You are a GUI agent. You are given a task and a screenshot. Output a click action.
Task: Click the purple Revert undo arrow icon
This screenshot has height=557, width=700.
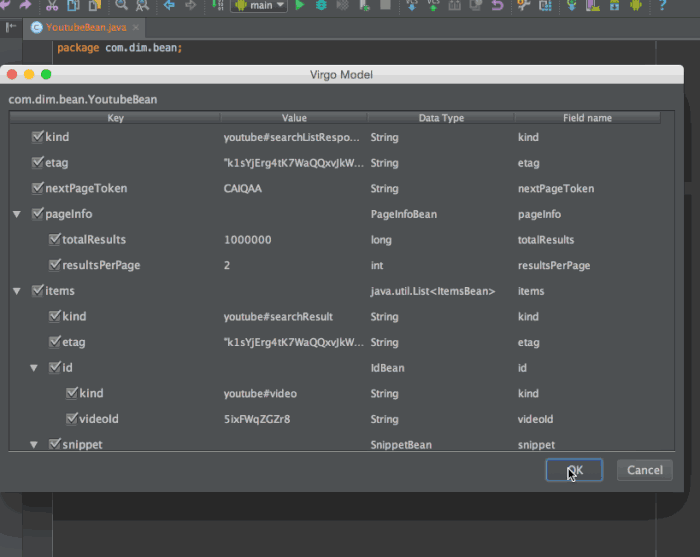pyautogui.click(x=497, y=5)
